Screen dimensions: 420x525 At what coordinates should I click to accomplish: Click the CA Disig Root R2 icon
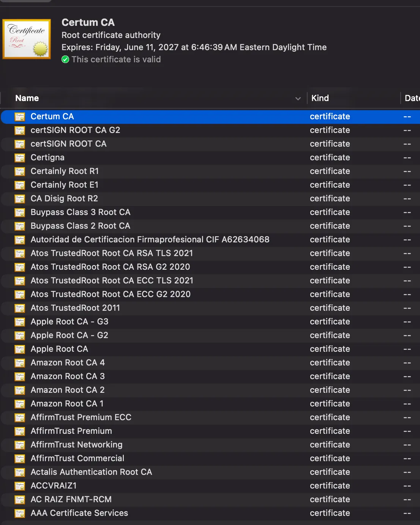tap(20, 199)
